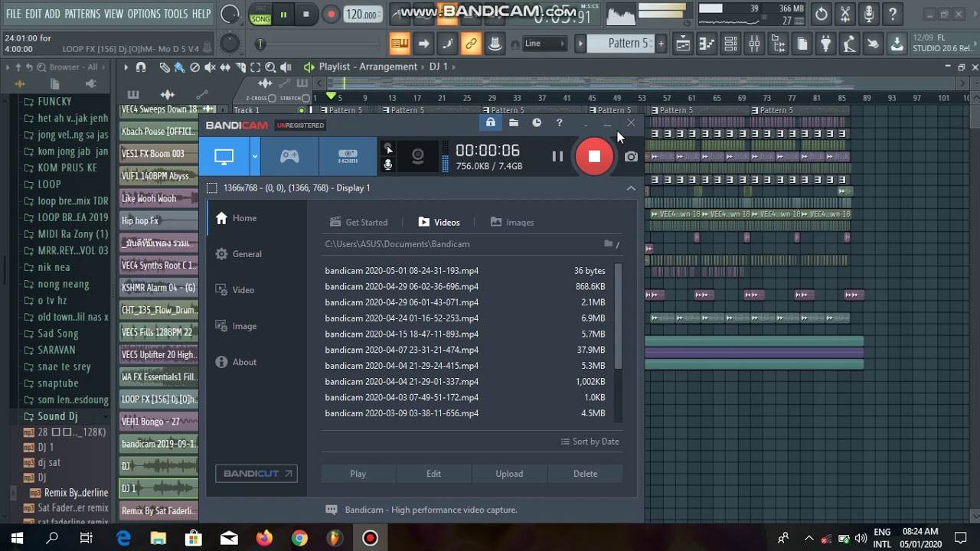Open FL Studio one-click audio recording microphone icon
Viewport: 980px width, 551px height.
click(x=869, y=15)
